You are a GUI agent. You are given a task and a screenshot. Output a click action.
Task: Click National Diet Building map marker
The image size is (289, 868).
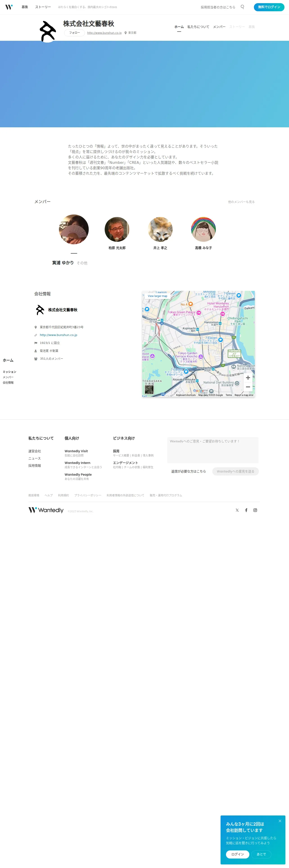coord(237,384)
